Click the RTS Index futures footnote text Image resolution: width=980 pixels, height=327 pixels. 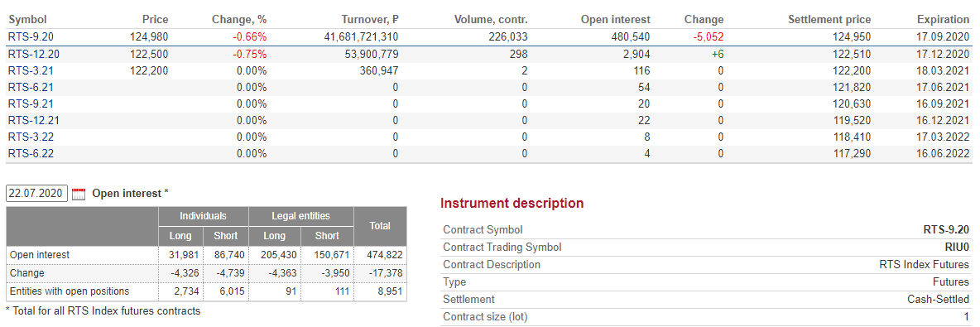pos(103,310)
